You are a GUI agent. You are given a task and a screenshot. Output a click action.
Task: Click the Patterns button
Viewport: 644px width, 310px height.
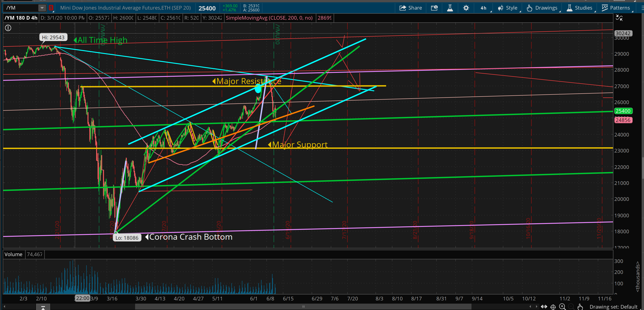click(x=616, y=8)
